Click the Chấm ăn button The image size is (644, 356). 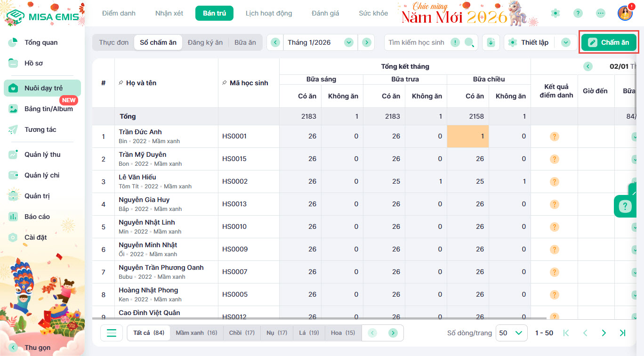click(x=609, y=42)
